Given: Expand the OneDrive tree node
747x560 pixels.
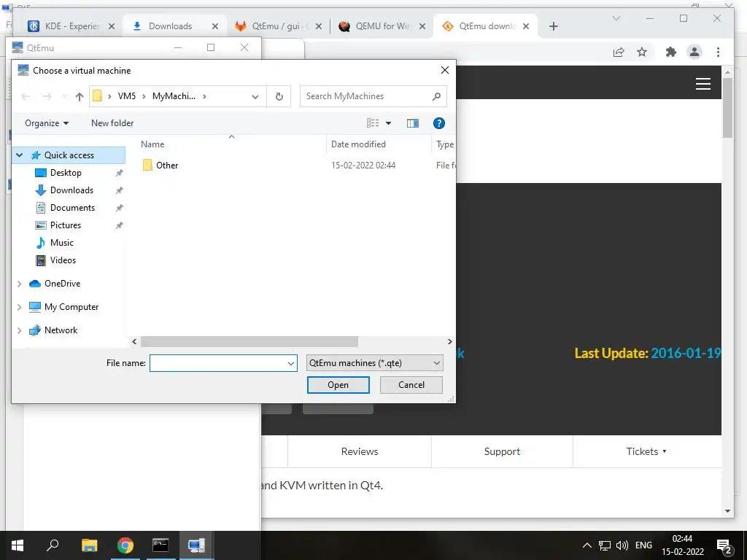Looking at the screenshot, I should 20,284.
